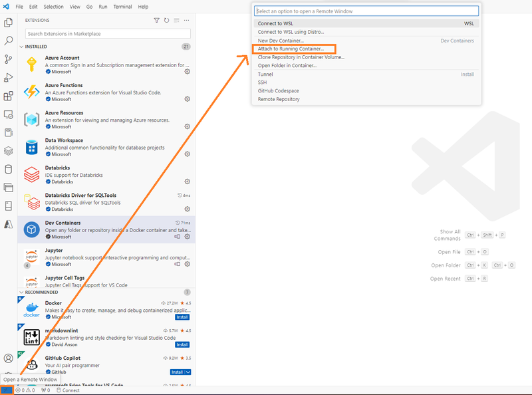This screenshot has height=395, width=532.
Task: Select Remote Repository option
Action: click(x=366, y=99)
